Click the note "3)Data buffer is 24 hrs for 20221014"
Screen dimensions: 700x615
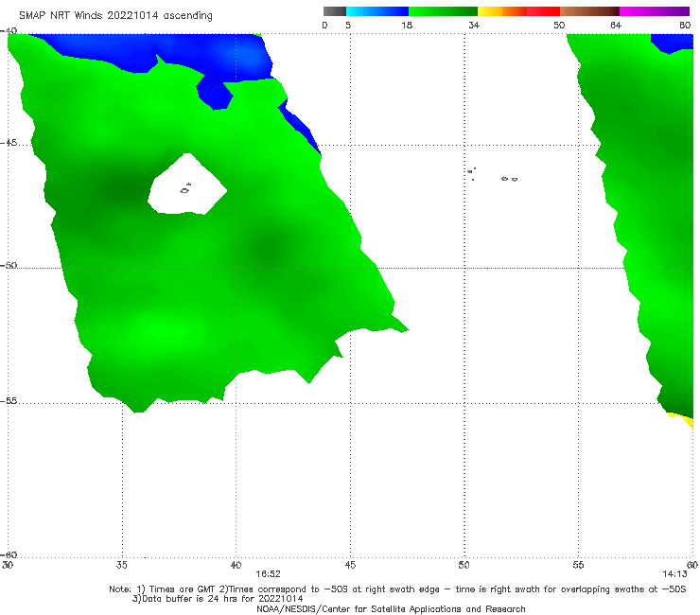pos(218,599)
